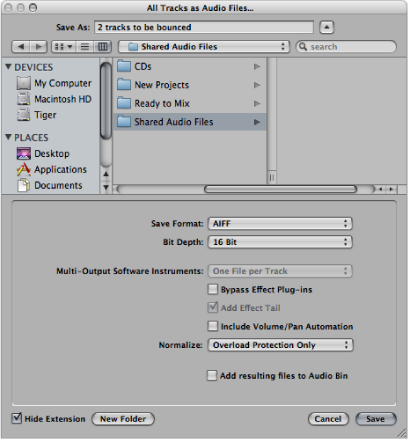Switch to icon view mode

(59, 47)
